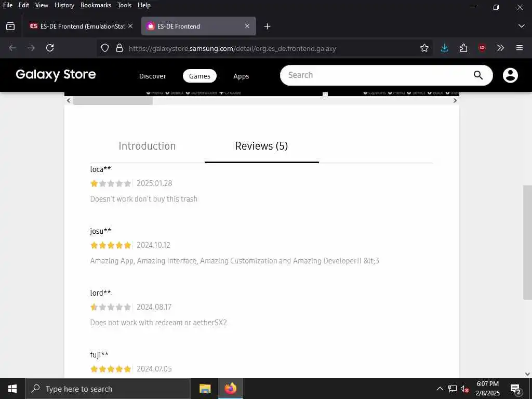Image resolution: width=532 pixels, height=399 pixels.
Task: Open the notification center icon
Action: pyautogui.click(x=516, y=389)
